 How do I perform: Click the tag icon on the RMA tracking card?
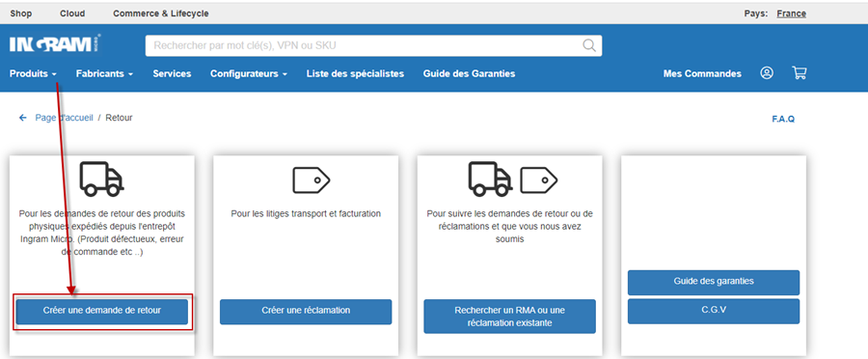click(x=539, y=179)
